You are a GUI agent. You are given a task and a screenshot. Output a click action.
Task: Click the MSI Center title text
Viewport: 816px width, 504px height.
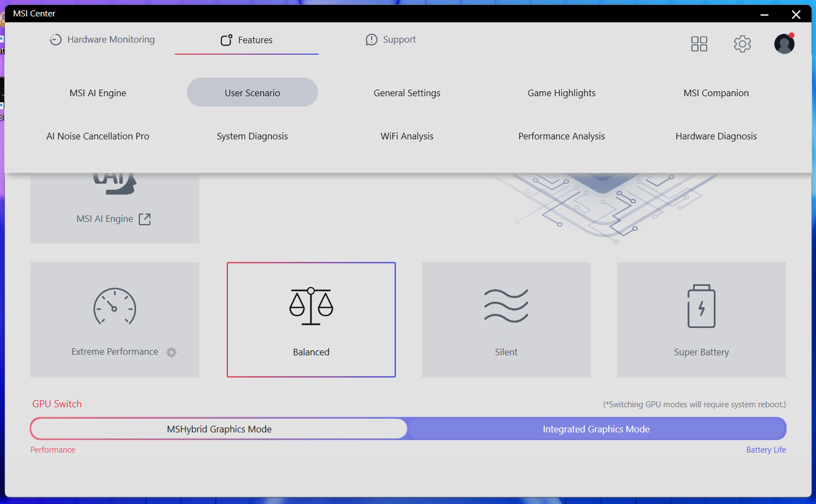click(x=34, y=13)
